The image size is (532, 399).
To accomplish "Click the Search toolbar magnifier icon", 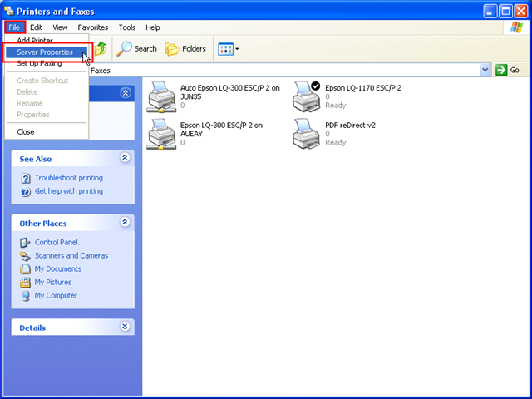I will (x=125, y=49).
